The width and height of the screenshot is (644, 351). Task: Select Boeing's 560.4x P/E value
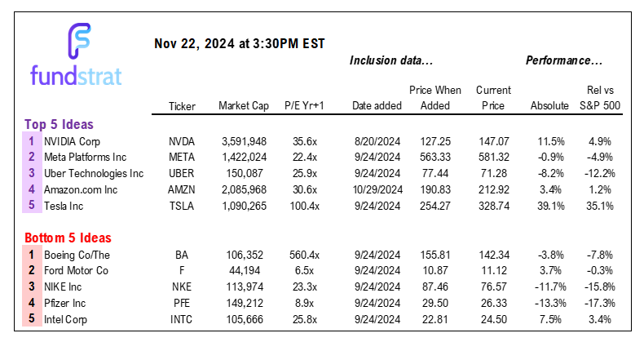pos(304,255)
